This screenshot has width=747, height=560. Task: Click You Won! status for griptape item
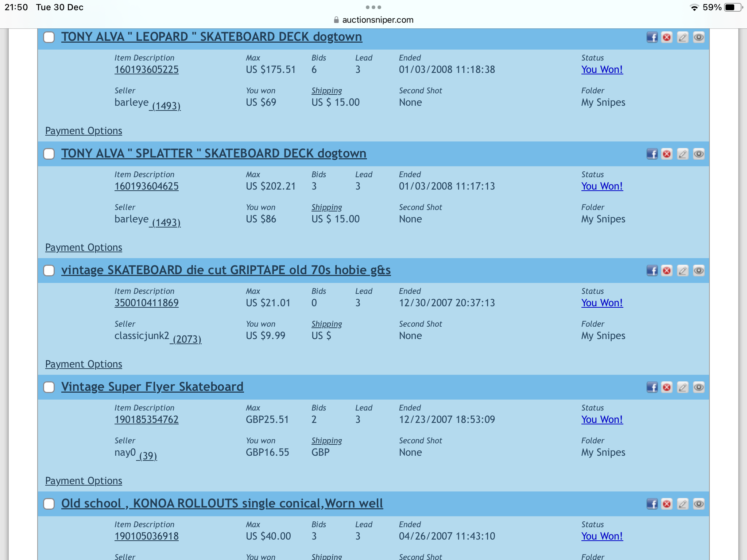[x=602, y=303]
